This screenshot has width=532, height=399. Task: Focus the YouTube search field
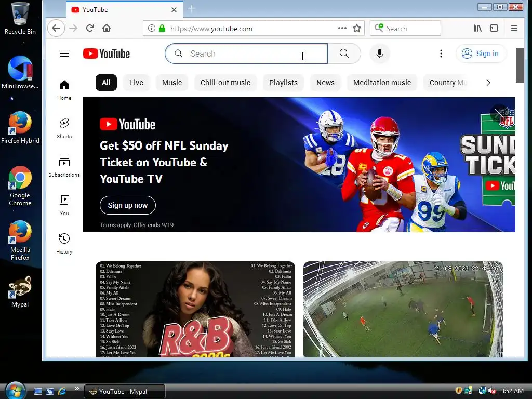[x=246, y=54]
